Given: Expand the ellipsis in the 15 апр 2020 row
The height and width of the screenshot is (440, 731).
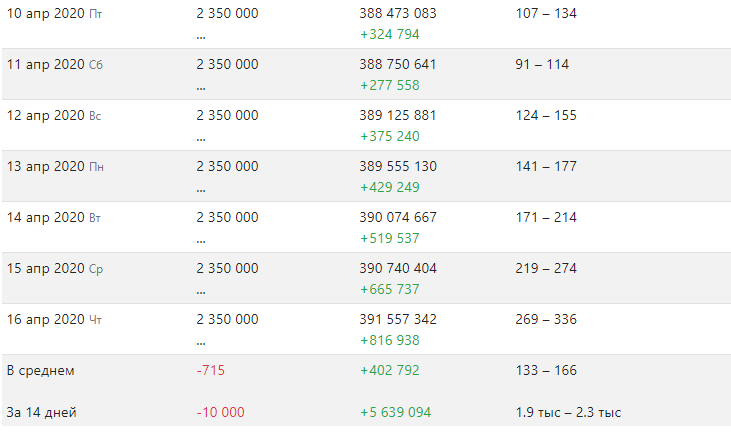Looking at the screenshot, I should (x=200, y=293).
